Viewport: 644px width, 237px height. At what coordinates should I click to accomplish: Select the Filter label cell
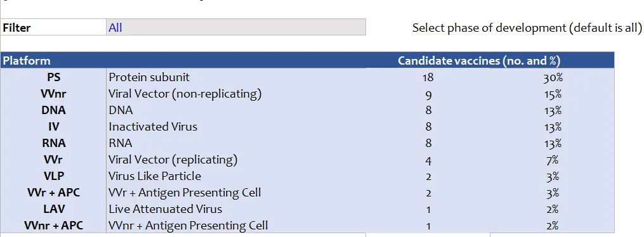pos(53,27)
